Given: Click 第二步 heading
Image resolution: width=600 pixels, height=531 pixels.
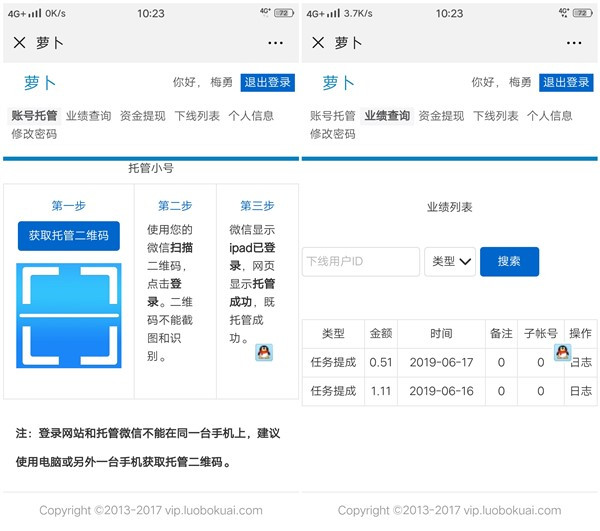Looking at the screenshot, I should tap(175, 206).
